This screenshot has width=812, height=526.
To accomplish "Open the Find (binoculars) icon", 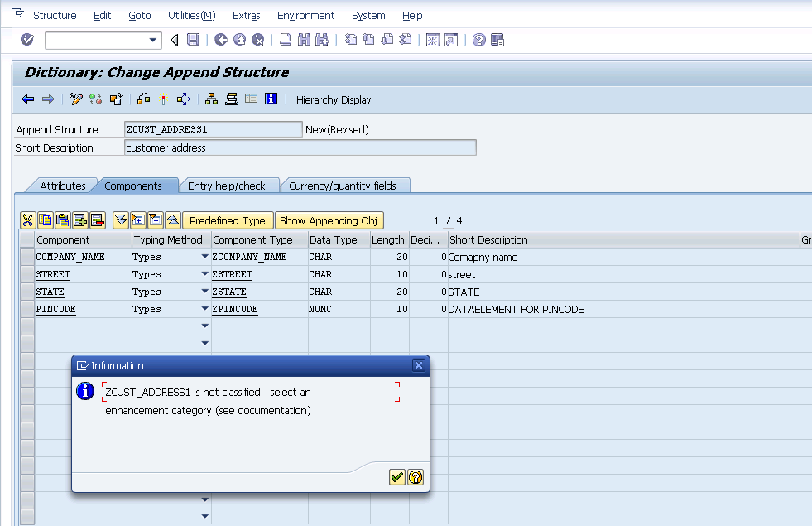I will 302,39.
